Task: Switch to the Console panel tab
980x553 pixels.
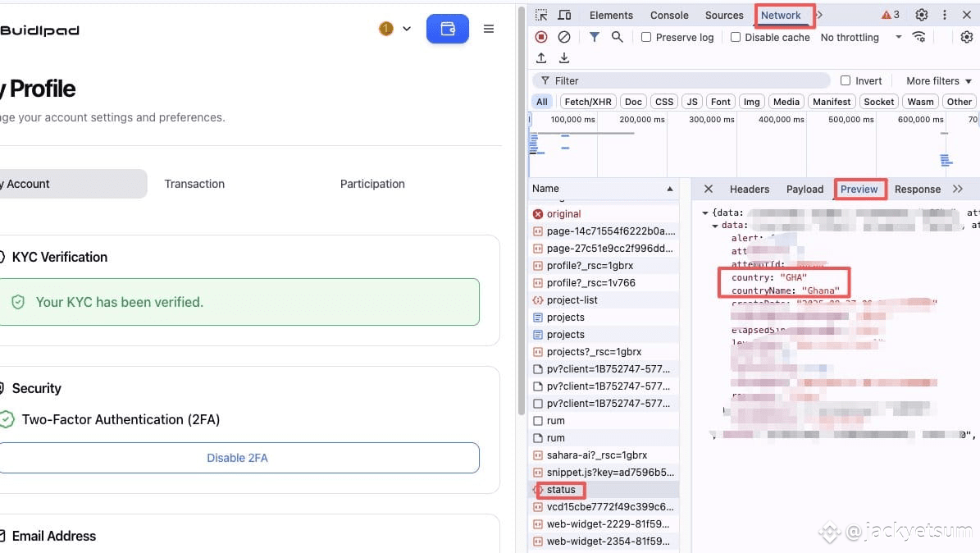Action: 669,15
